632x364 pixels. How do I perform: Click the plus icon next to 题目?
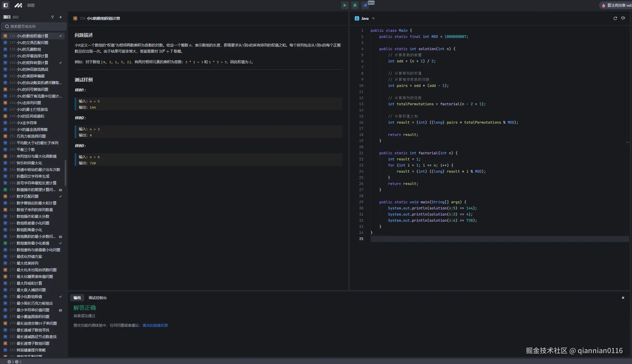[60, 17]
